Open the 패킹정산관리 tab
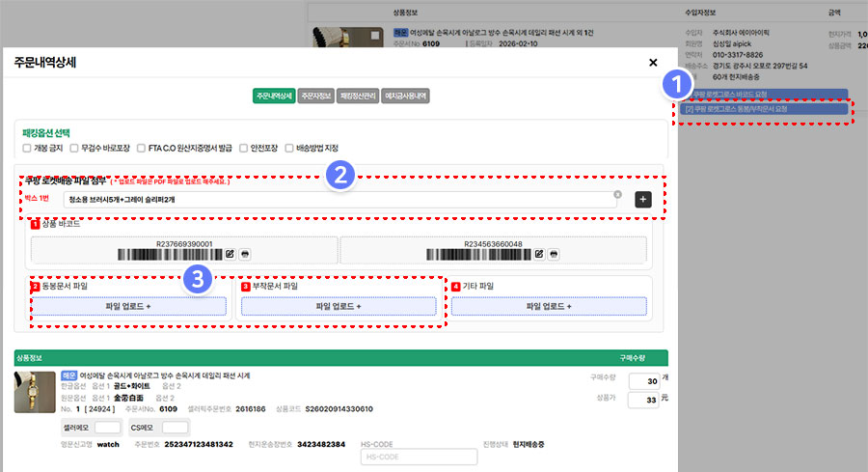The width and height of the screenshot is (868, 472). point(359,97)
